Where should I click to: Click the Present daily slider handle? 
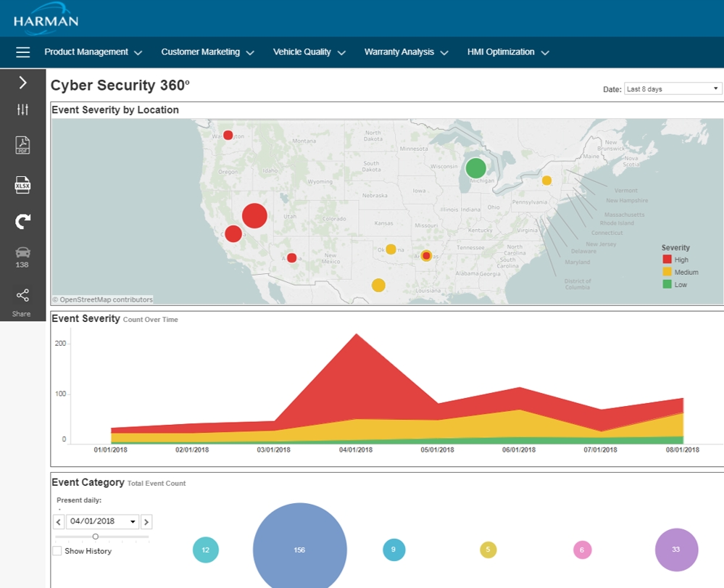tap(96, 537)
